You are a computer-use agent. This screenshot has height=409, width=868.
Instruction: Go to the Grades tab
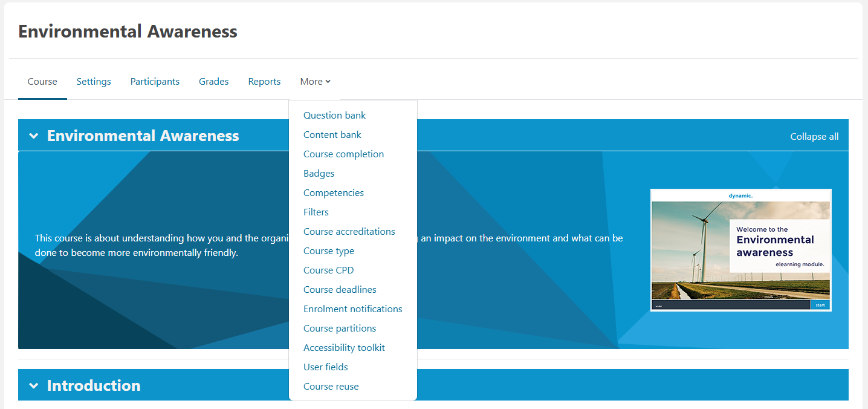(x=214, y=82)
